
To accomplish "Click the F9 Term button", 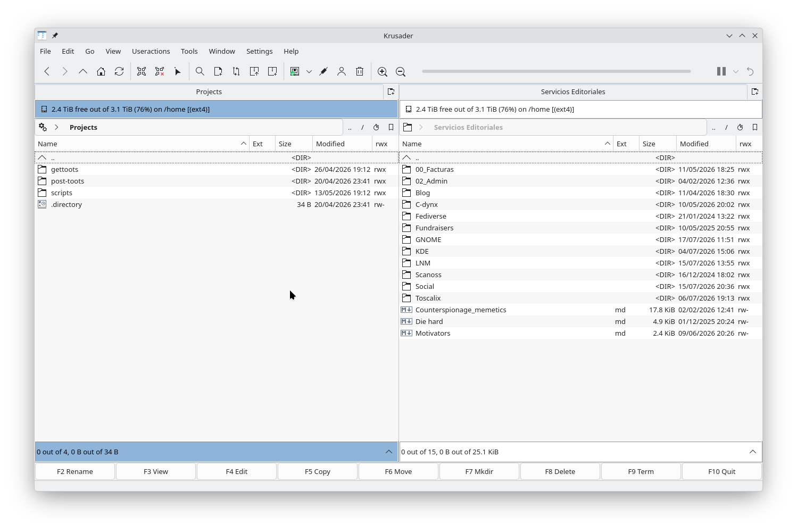I will [641, 471].
